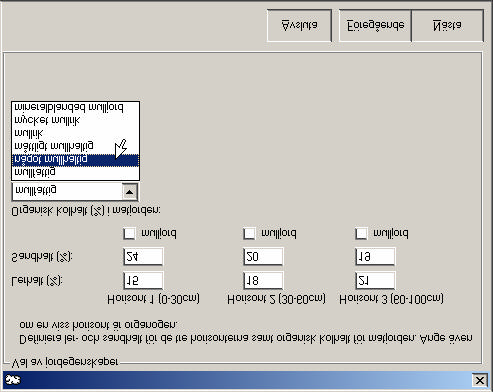Tick the mulljord checkbox for Horisont 2

tap(249, 233)
